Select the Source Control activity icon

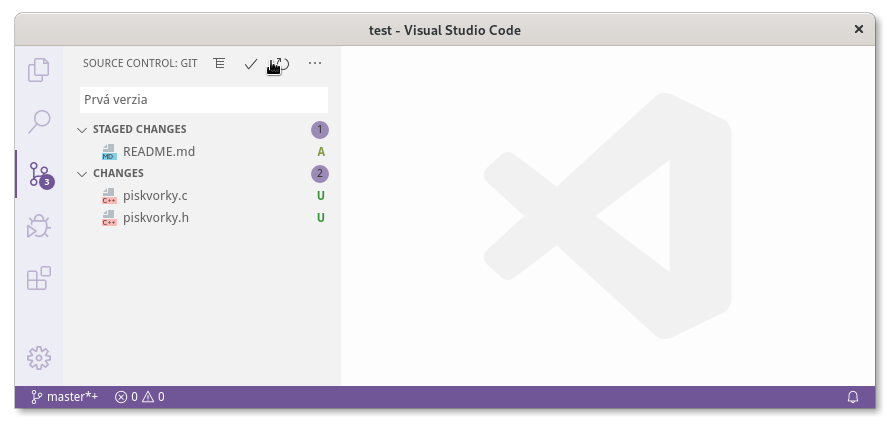coord(39,175)
